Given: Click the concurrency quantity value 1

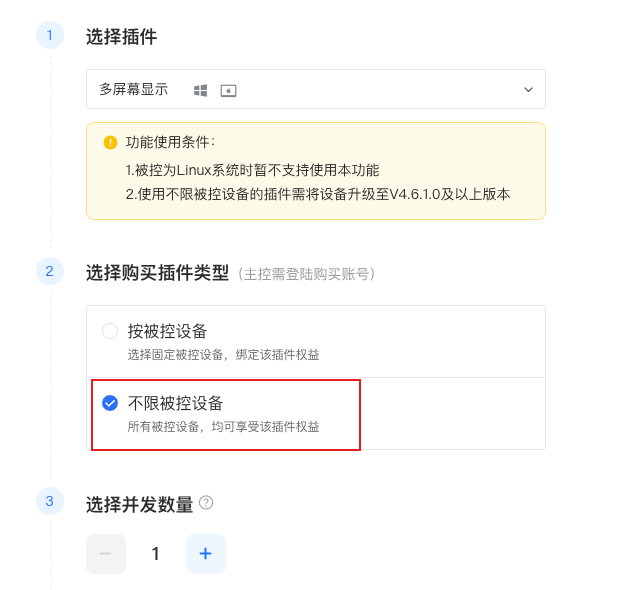Looking at the screenshot, I should 156,554.
